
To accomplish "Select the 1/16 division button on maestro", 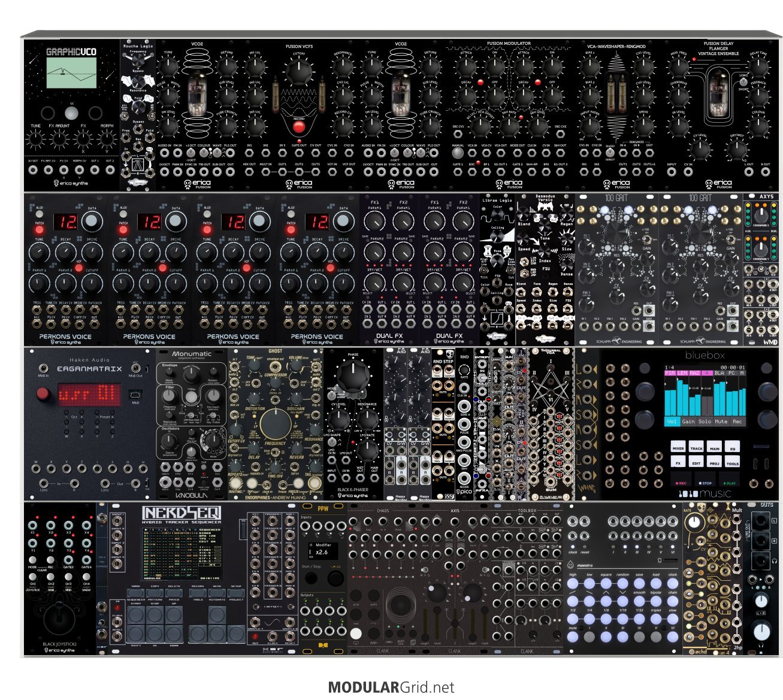I will click(x=622, y=619).
